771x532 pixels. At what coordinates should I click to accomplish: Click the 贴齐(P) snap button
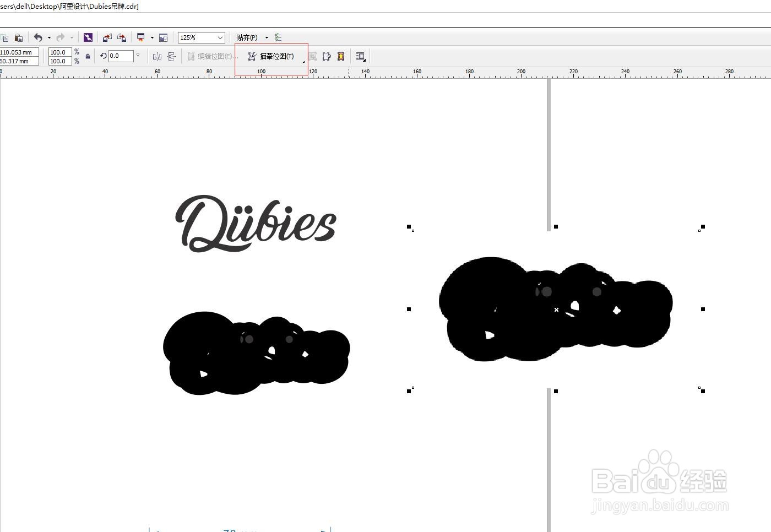tap(247, 37)
